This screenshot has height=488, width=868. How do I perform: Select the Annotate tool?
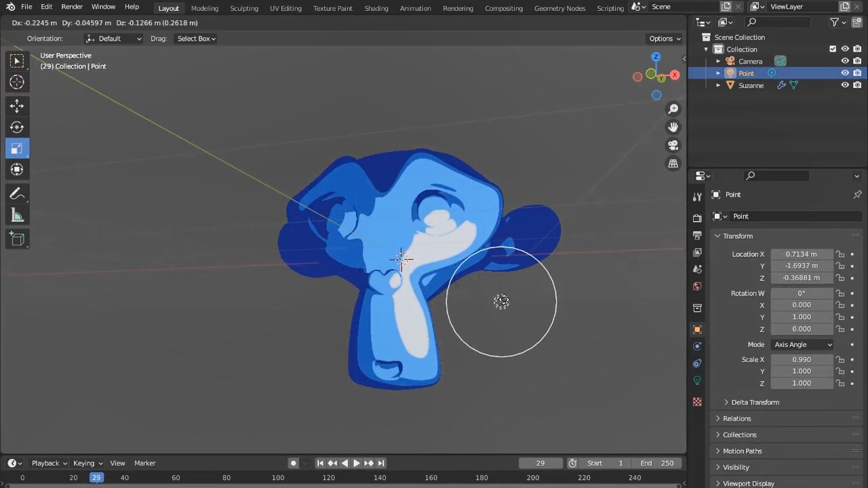tap(17, 193)
